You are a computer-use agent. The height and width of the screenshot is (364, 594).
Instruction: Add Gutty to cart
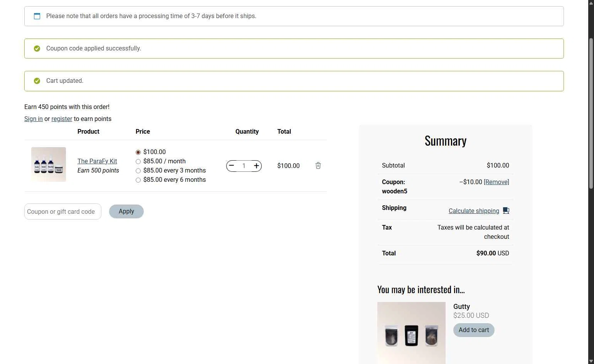pos(474,330)
